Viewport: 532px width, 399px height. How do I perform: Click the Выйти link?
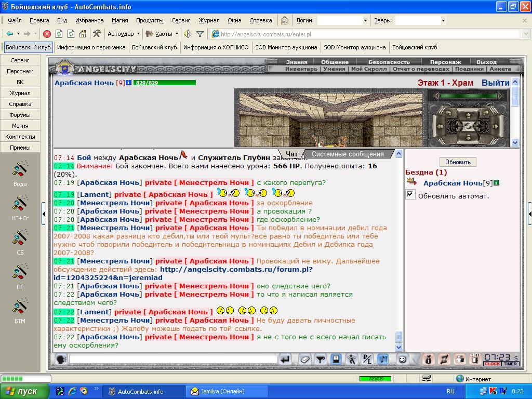pos(495,83)
